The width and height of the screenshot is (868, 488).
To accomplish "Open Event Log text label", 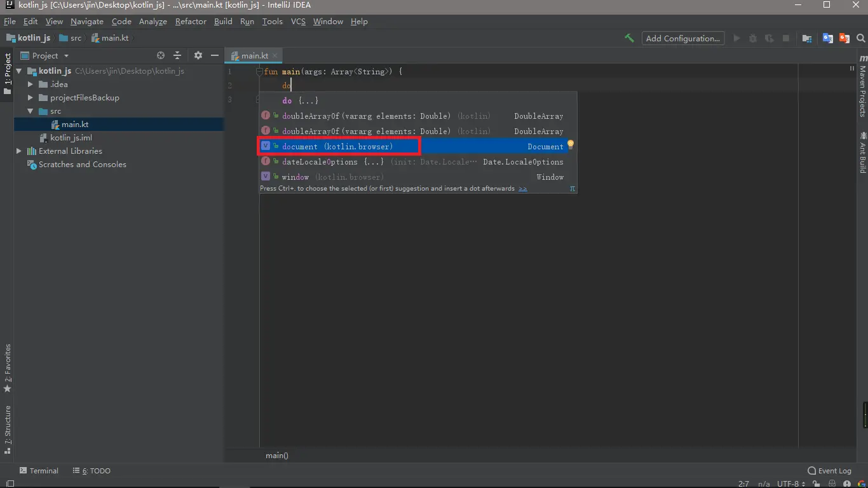I will pos(834,471).
